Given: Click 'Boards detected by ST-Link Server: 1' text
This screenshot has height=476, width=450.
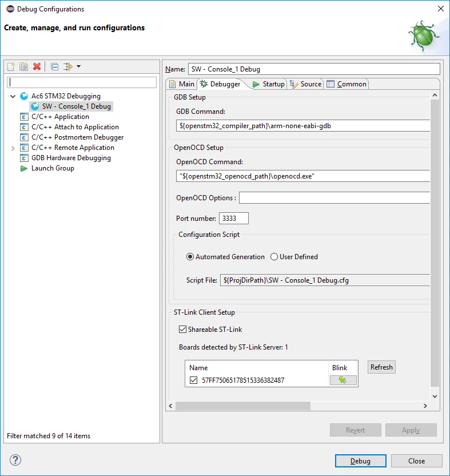Looking at the screenshot, I should (x=233, y=347).
